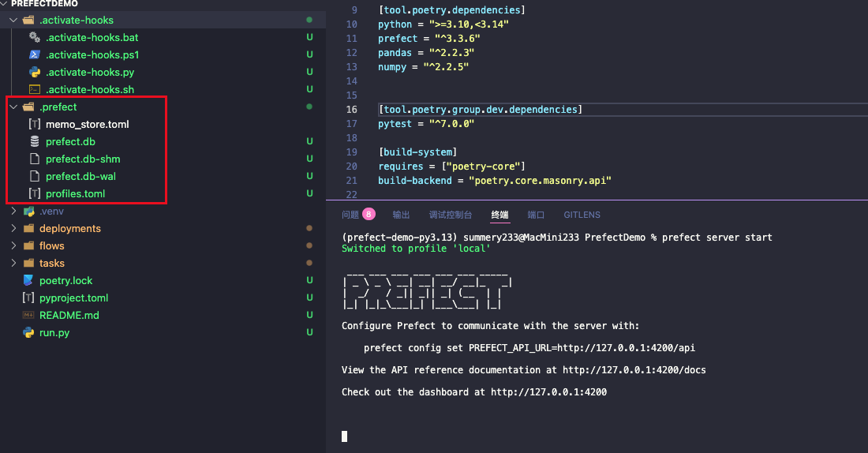Select the deployments folder name

point(70,228)
